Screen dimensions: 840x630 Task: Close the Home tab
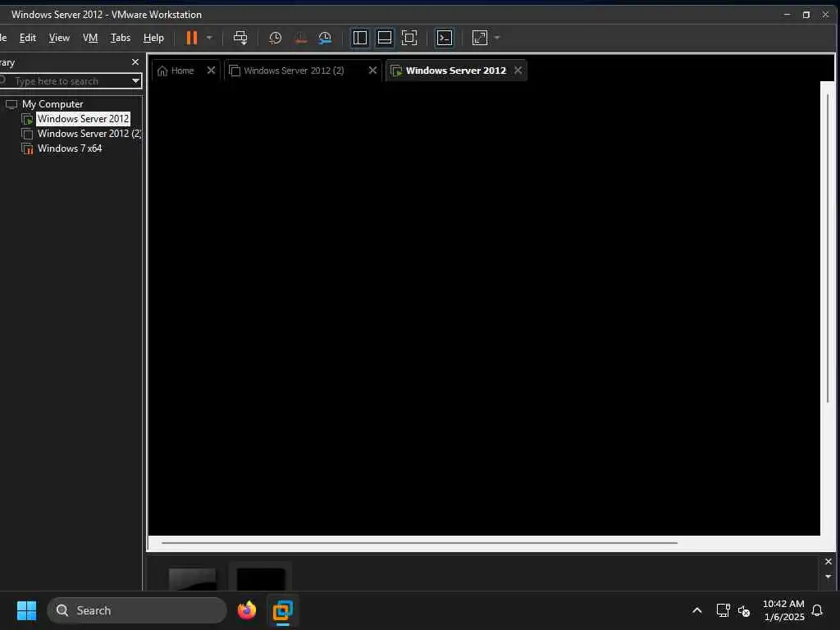tap(211, 71)
